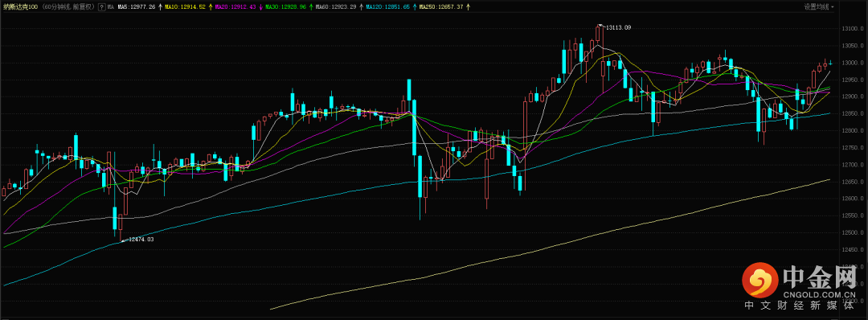
Task: Select the MA5:12977.26 indicator text
Action: click(x=136, y=7)
